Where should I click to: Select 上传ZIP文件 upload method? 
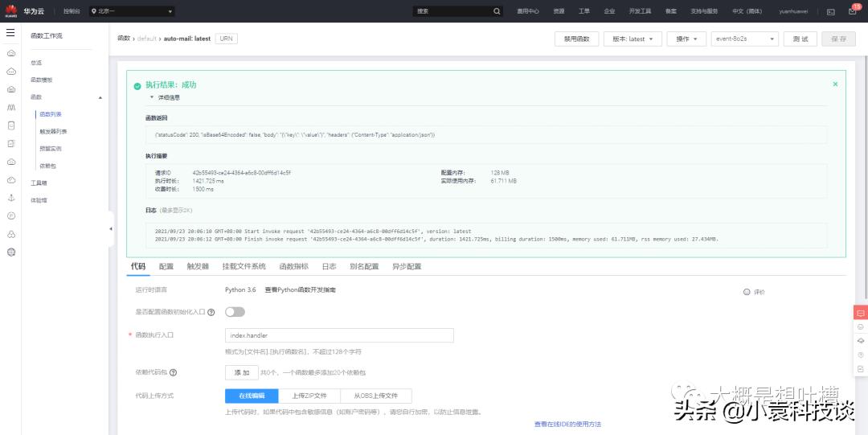(x=309, y=396)
